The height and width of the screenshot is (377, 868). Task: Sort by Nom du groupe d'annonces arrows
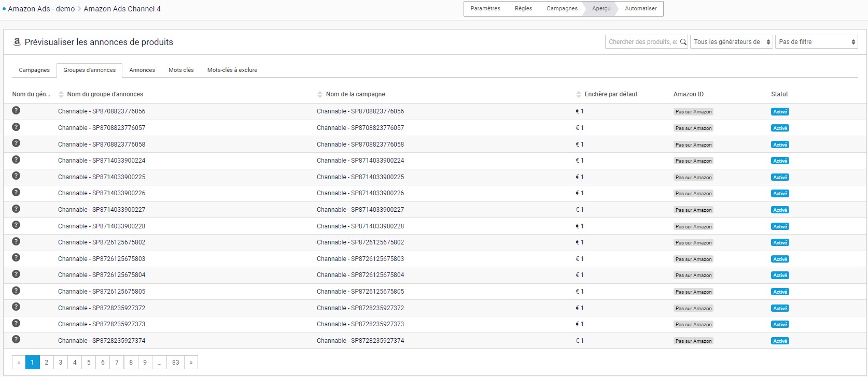pos(61,94)
